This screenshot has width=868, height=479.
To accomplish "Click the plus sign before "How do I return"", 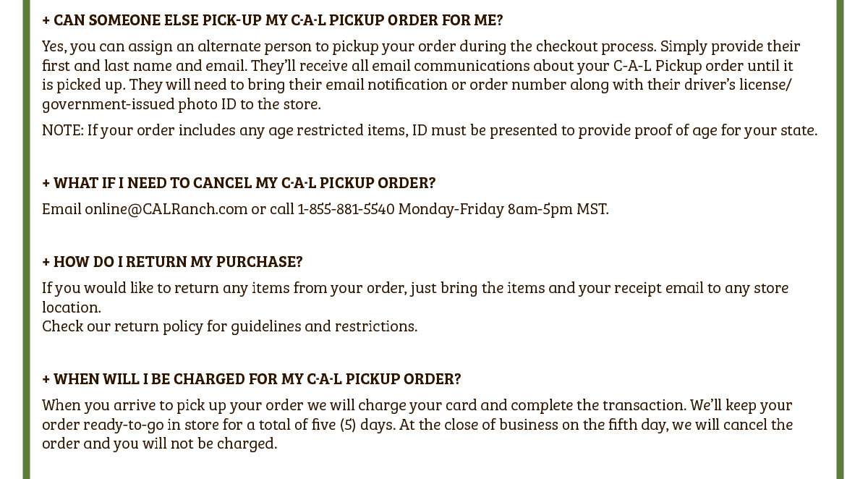I will [46, 261].
